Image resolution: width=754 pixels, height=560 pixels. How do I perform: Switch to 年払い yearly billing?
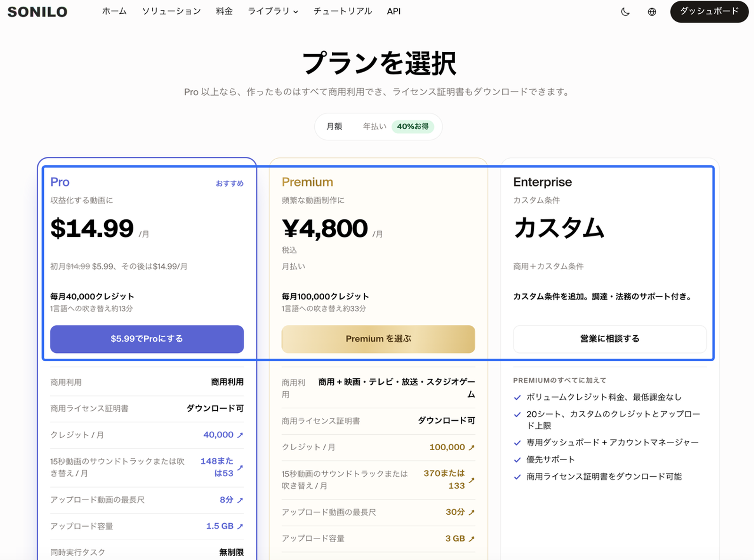375,126
